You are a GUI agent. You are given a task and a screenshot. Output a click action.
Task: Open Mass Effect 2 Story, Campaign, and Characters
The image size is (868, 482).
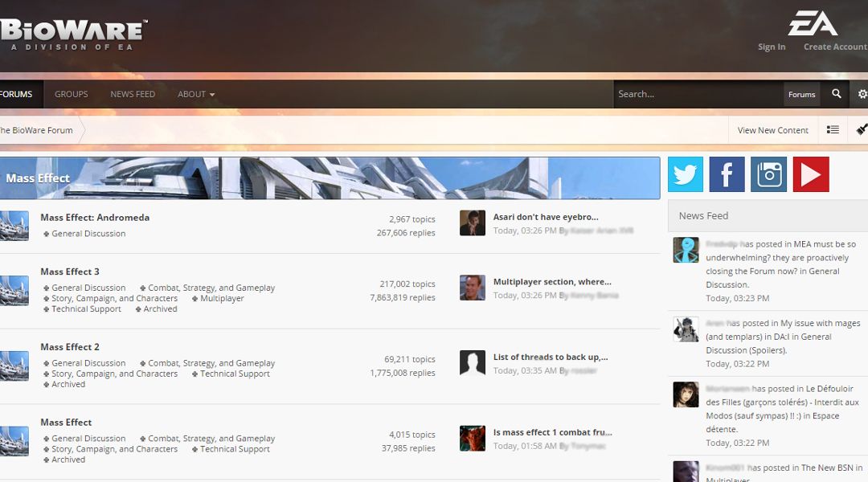115,374
